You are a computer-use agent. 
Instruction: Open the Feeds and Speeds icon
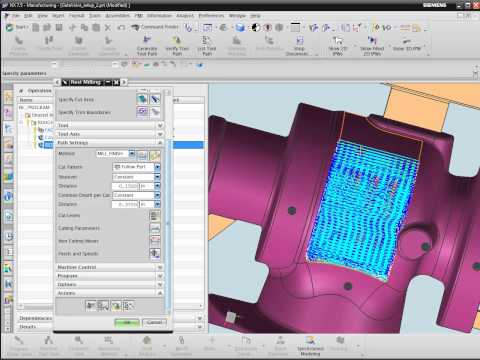(155, 254)
